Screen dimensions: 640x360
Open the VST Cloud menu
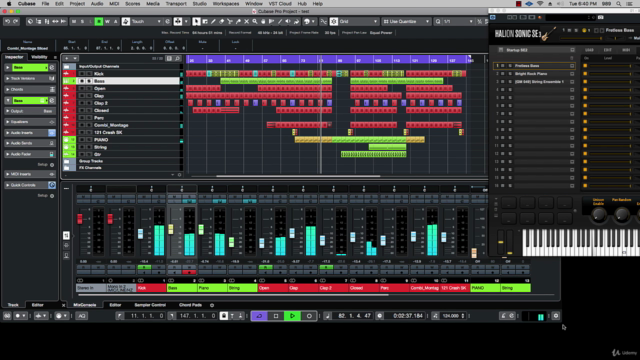click(280, 4)
